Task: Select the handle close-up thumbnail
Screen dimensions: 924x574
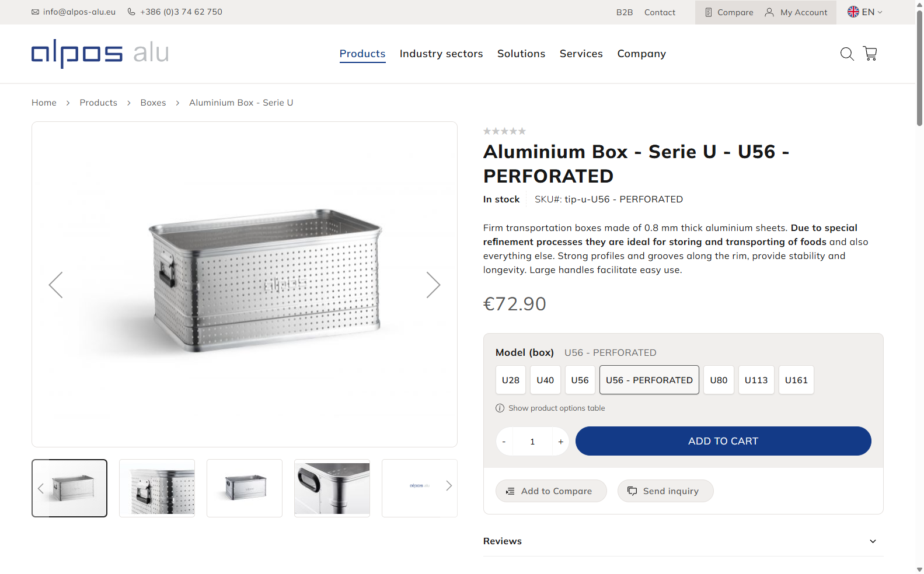Action: [332, 488]
